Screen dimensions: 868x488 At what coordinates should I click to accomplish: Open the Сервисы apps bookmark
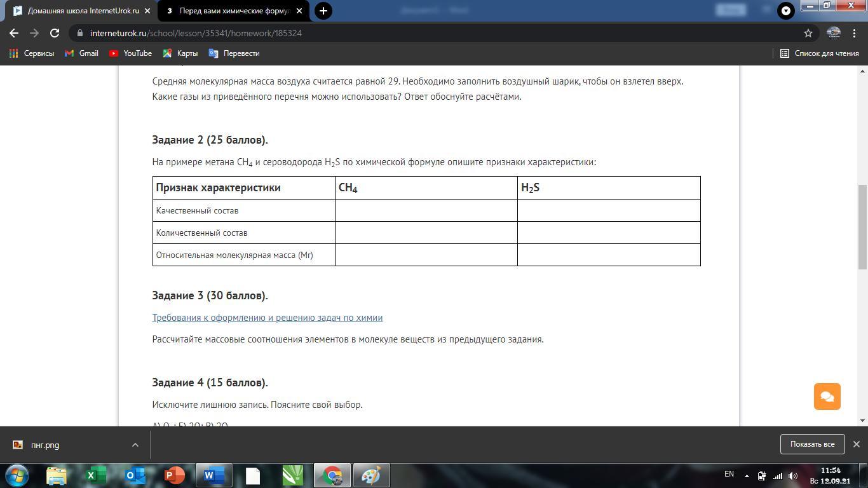coord(32,53)
